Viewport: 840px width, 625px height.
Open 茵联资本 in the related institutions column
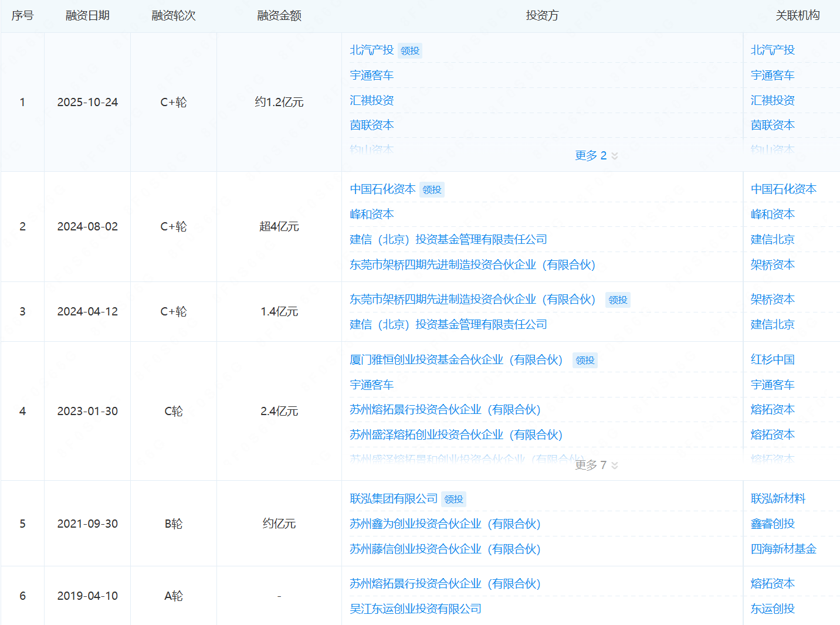point(773,125)
